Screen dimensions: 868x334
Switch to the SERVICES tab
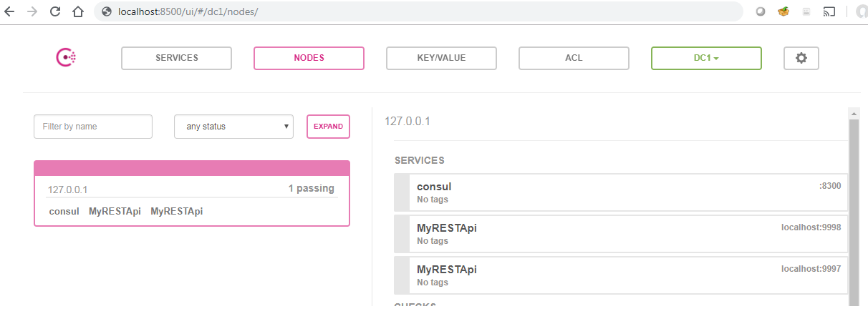tap(176, 58)
